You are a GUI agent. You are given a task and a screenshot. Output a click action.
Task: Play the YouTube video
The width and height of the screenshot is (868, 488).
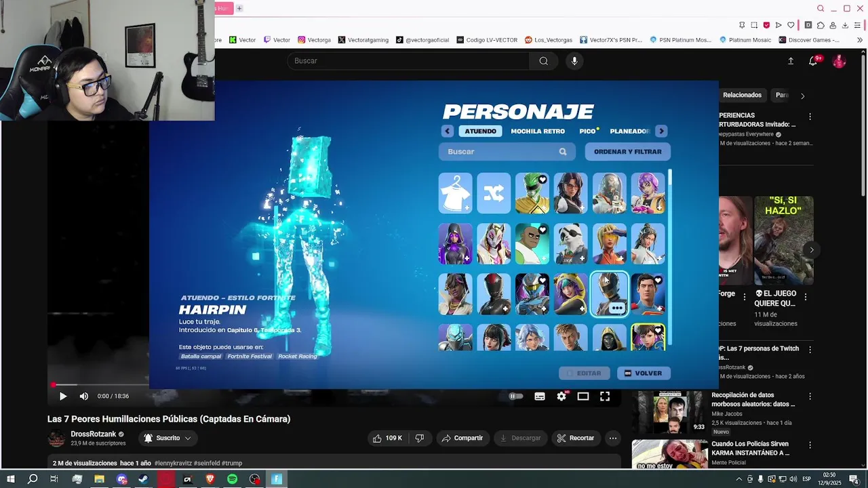(62, 396)
